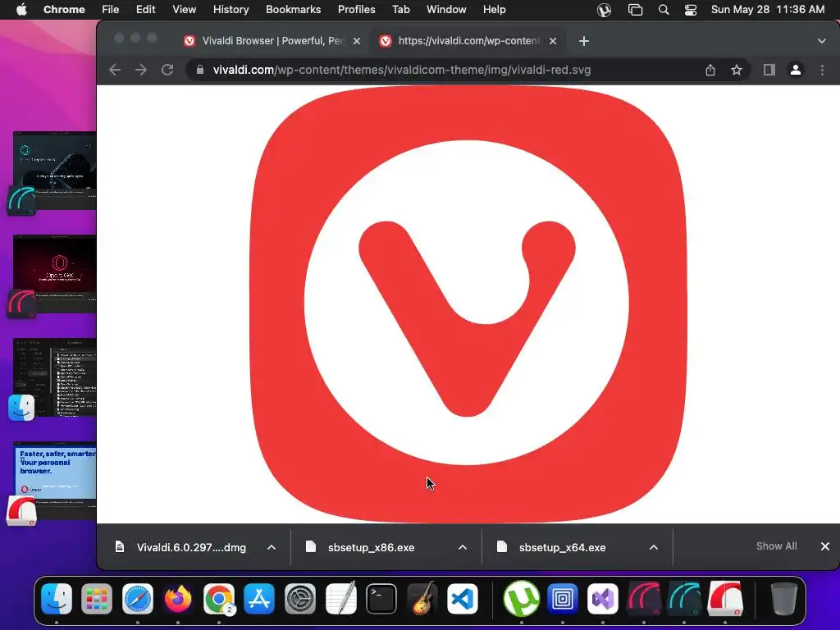The width and height of the screenshot is (840, 630).
Task: Open the App Store from the Dock
Action: pos(259,598)
